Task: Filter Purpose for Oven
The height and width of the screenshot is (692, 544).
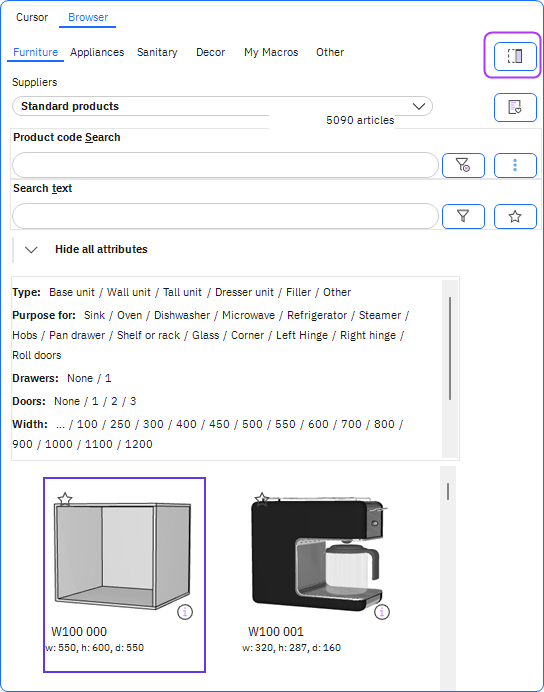Action: 129,315
